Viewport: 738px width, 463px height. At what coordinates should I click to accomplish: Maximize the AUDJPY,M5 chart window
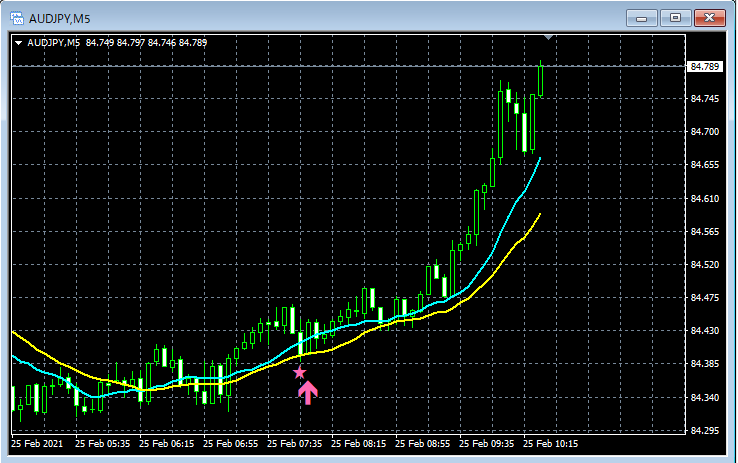(x=675, y=18)
